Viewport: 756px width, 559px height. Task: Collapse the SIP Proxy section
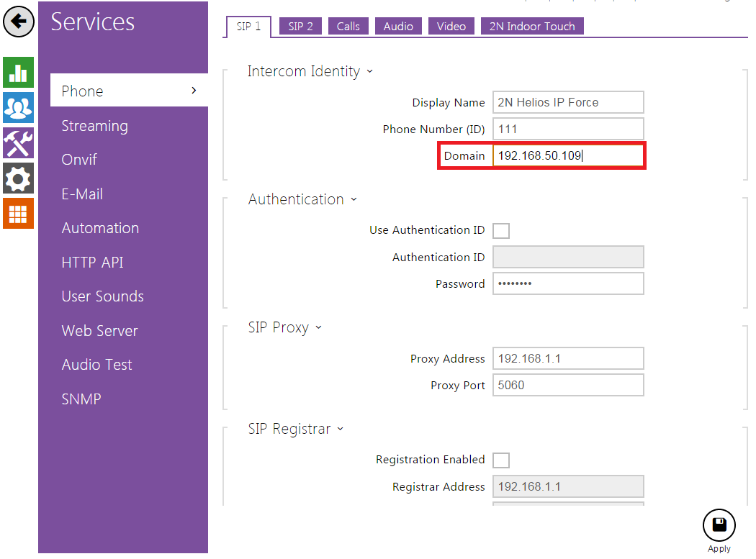pyautogui.click(x=319, y=327)
